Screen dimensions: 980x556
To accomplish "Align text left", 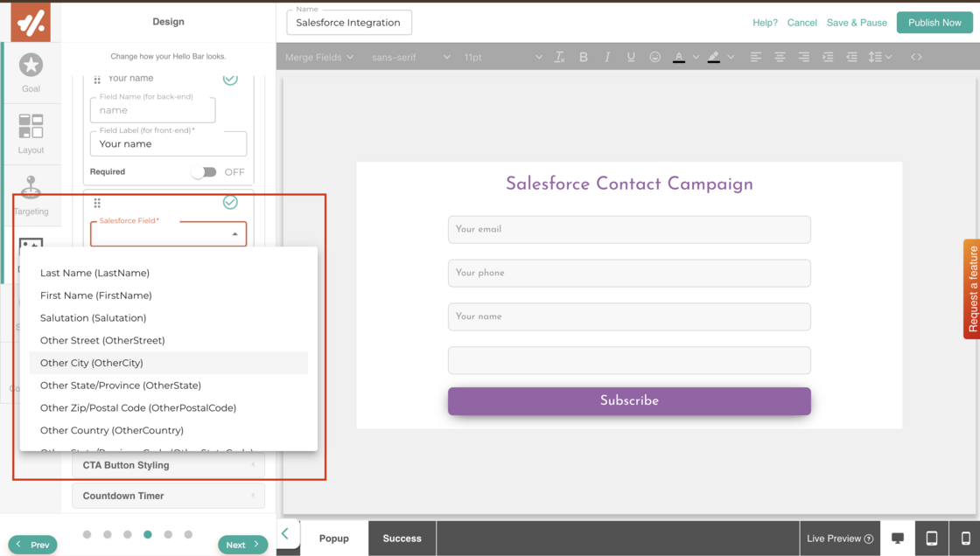I will [x=756, y=57].
